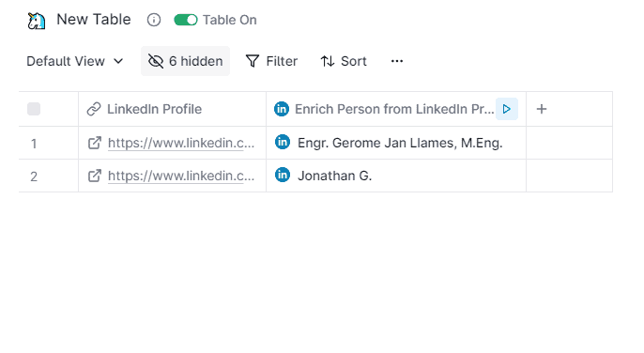Image resolution: width=644 pixels, height=353 pixels.
Task: Click LinkedIn icon beside Jonathan G.
Action: [283, 175]
